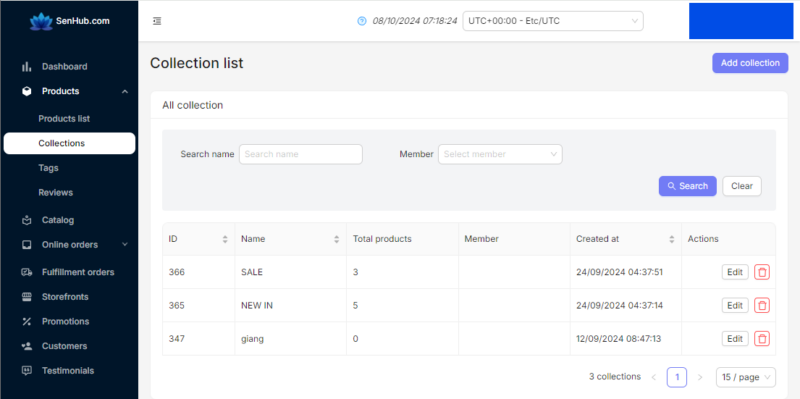Open the UTC timezone dropdown

553,21
